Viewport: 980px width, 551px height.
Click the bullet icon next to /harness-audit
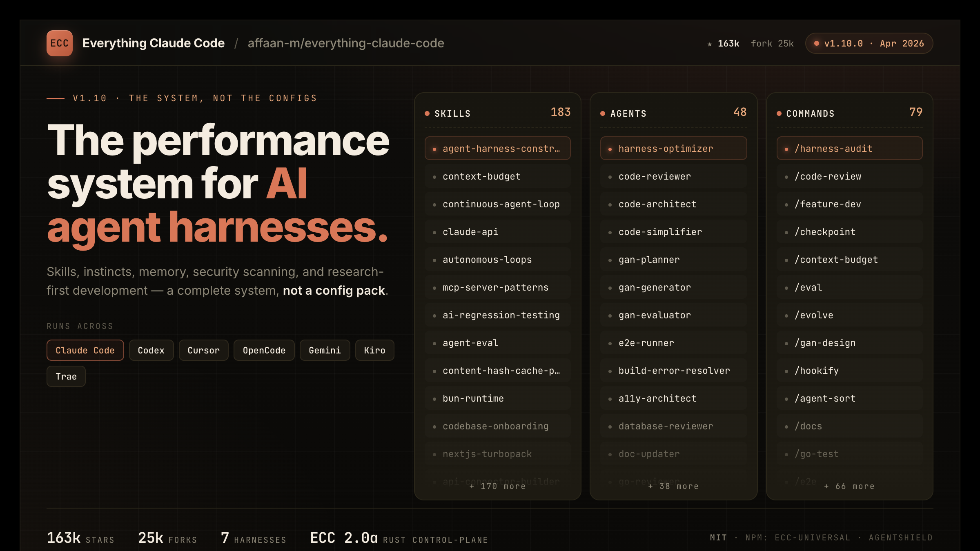(786, 149)
